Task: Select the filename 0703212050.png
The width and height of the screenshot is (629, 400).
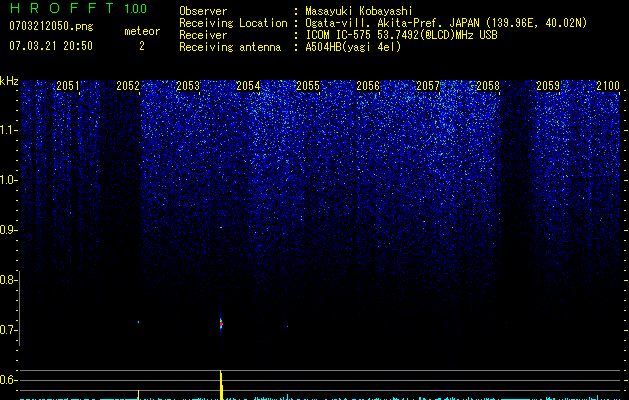Action: (51, 27)
